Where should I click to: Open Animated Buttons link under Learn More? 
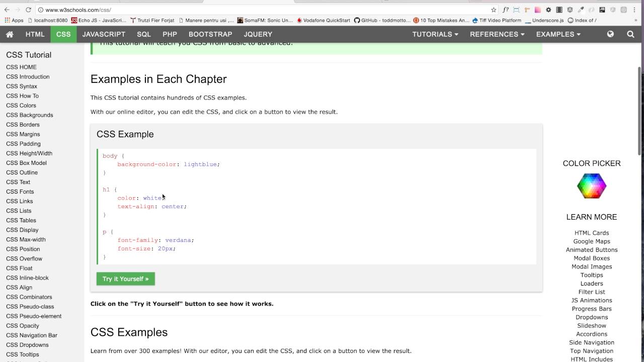(592, 250)
